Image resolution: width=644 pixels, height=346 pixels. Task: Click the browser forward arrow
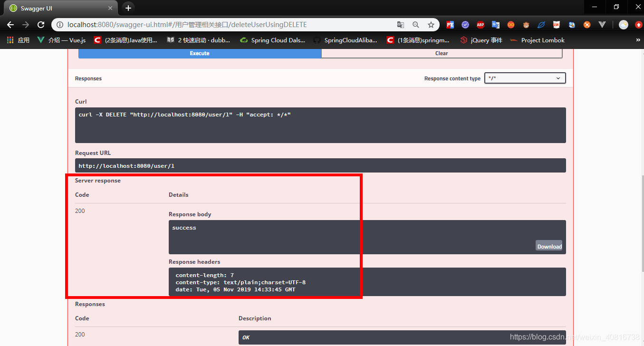click(x=26, y=25)
